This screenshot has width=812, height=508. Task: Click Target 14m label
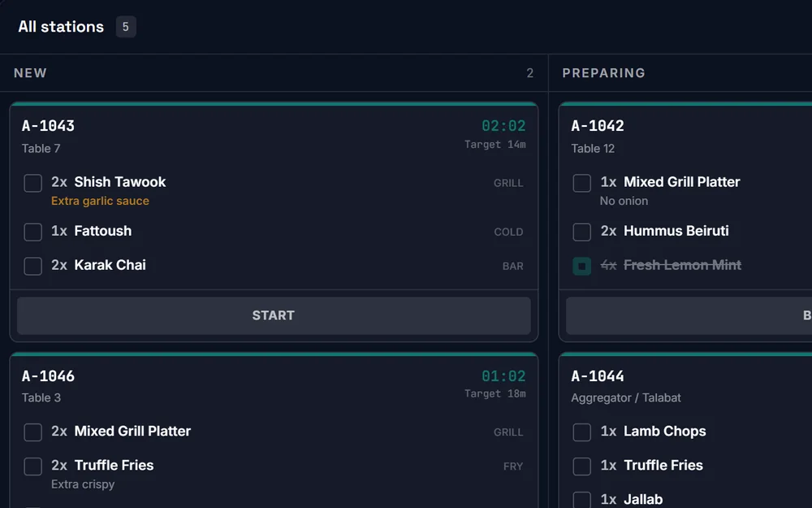(x=495, y=144)
